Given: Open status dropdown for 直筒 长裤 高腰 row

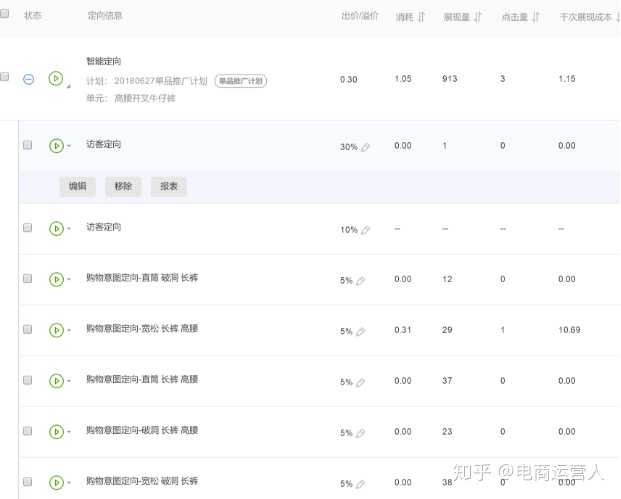Looking at the screenshot, I should click(x=69, y=381).
